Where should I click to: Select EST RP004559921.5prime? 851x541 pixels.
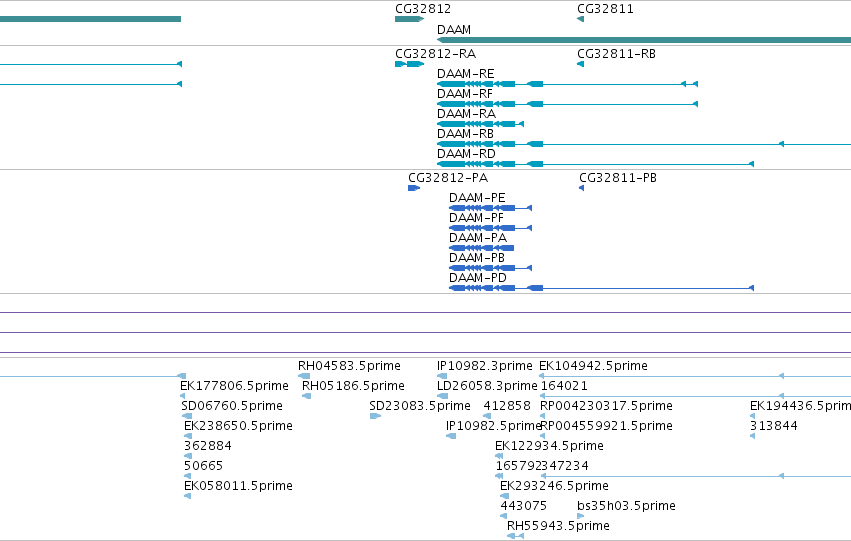click(606, 426)
